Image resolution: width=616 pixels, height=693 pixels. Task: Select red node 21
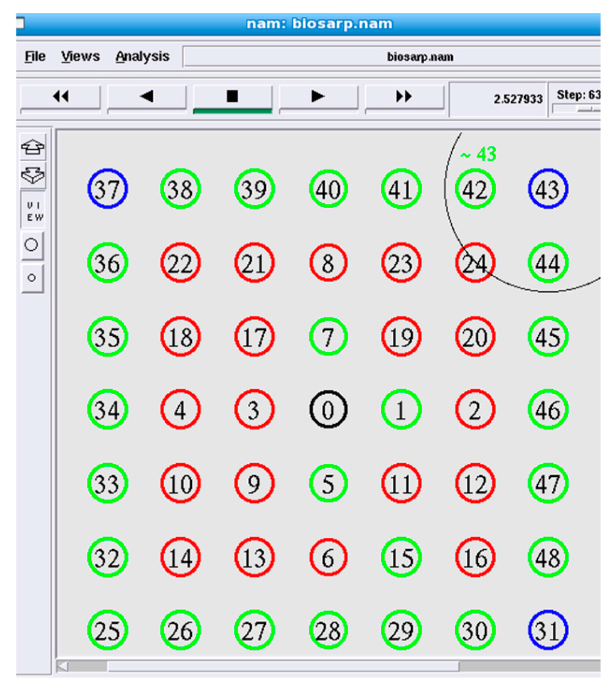(254, 263)
